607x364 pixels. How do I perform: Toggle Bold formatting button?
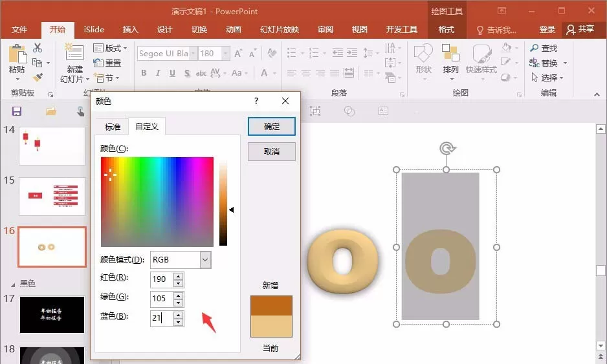144,72
